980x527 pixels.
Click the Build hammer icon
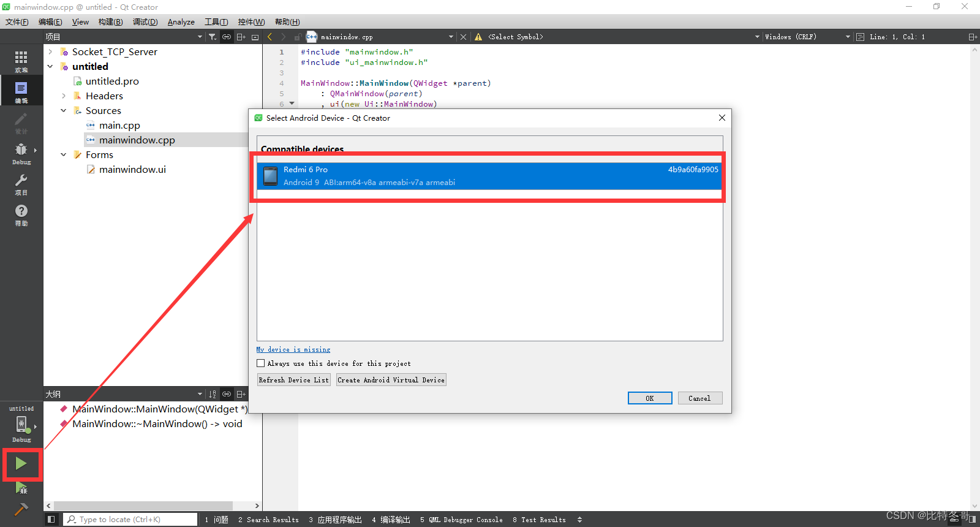[21, 509]
